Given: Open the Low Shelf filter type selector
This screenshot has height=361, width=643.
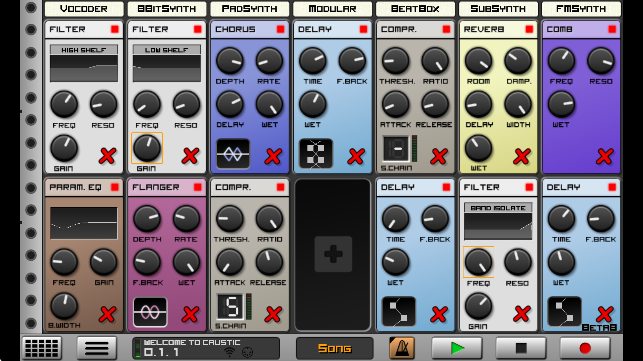Looking at the screenshot, I should pos(166,50).
